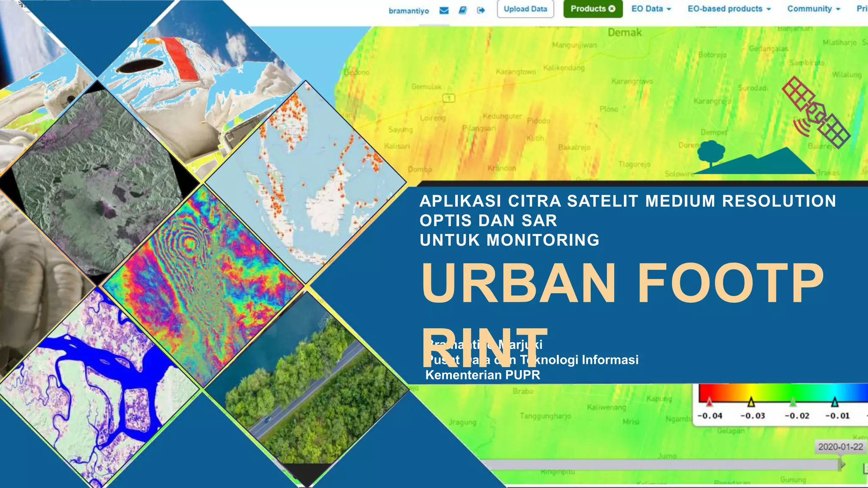Viewport: 868px width, 488px height.
Task: Click the route 1 road marker
Action: (x=449, y=98)
